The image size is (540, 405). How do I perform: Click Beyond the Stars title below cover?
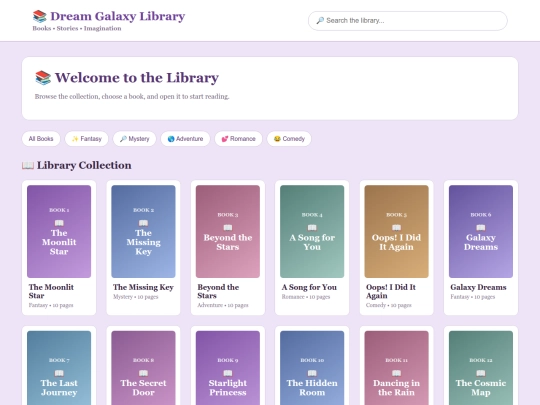(x=218, y=291)
